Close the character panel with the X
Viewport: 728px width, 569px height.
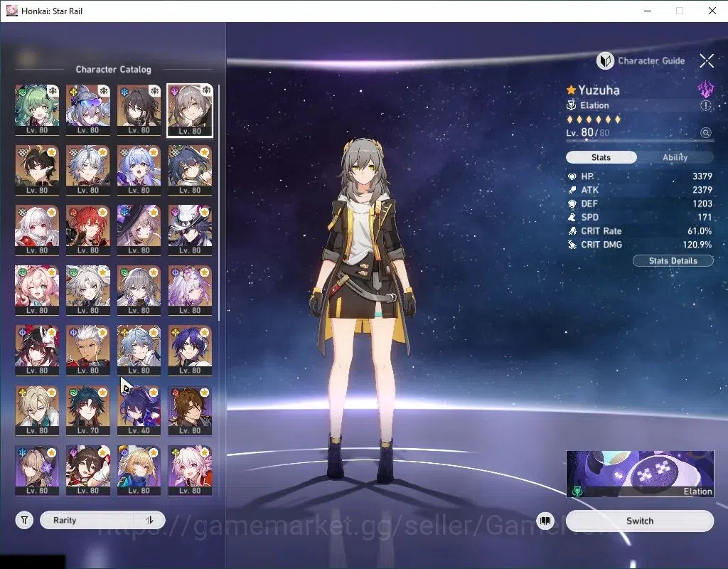coord(707,60)
